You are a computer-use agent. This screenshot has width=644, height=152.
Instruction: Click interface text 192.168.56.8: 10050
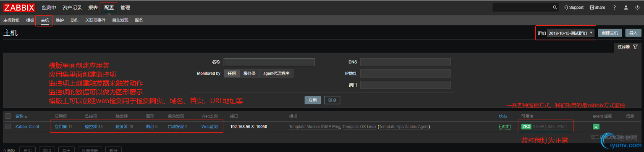pos(249,126)
